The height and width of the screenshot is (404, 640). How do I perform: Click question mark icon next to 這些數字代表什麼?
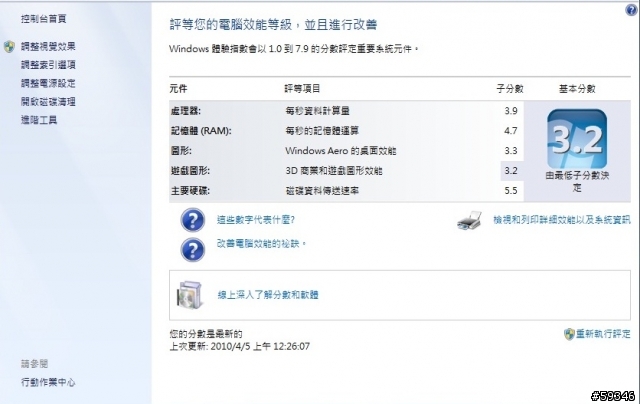point(193,220)
